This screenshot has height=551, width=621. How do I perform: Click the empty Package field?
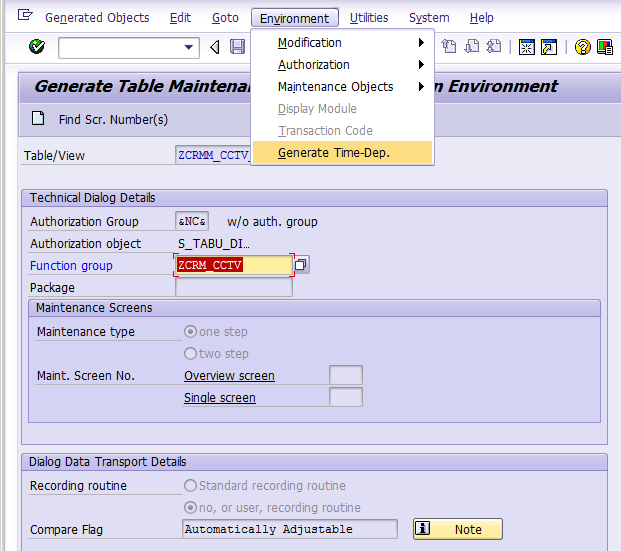pyautogui.click(x=234, y=287)
